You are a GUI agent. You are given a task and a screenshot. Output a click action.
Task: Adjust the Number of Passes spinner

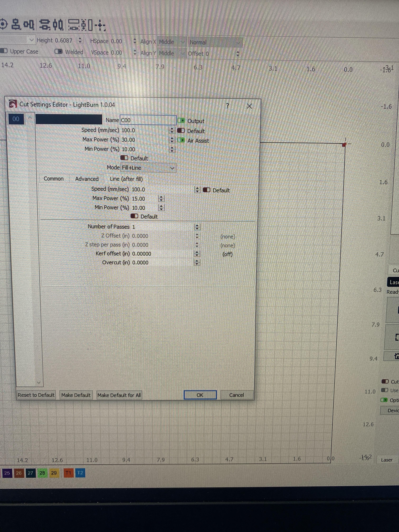pyautogui.click(x=197, y=227)
